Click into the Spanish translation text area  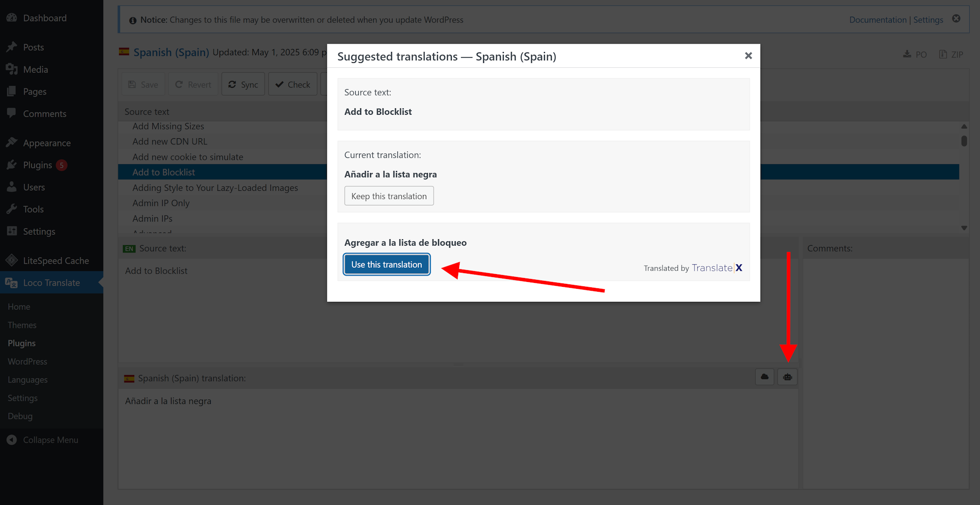458,439
